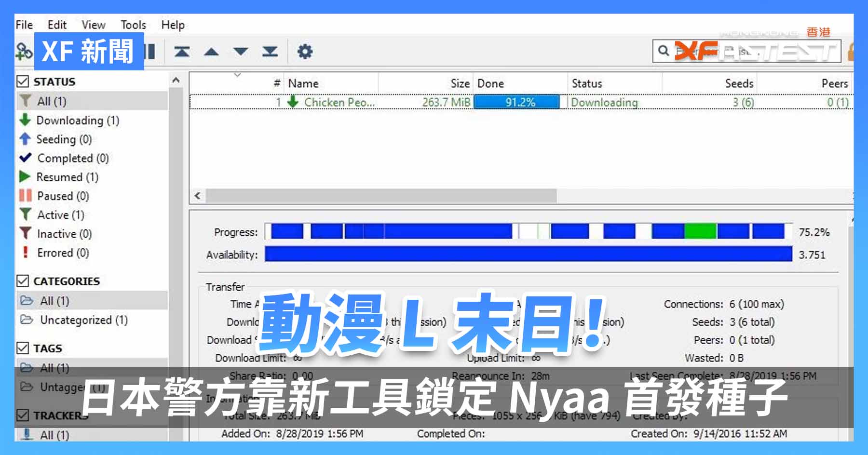Screen dimensions: 868x455
Task: Click the torrent list horizontal scrollbar thumb
Action: tap(381, 196)
